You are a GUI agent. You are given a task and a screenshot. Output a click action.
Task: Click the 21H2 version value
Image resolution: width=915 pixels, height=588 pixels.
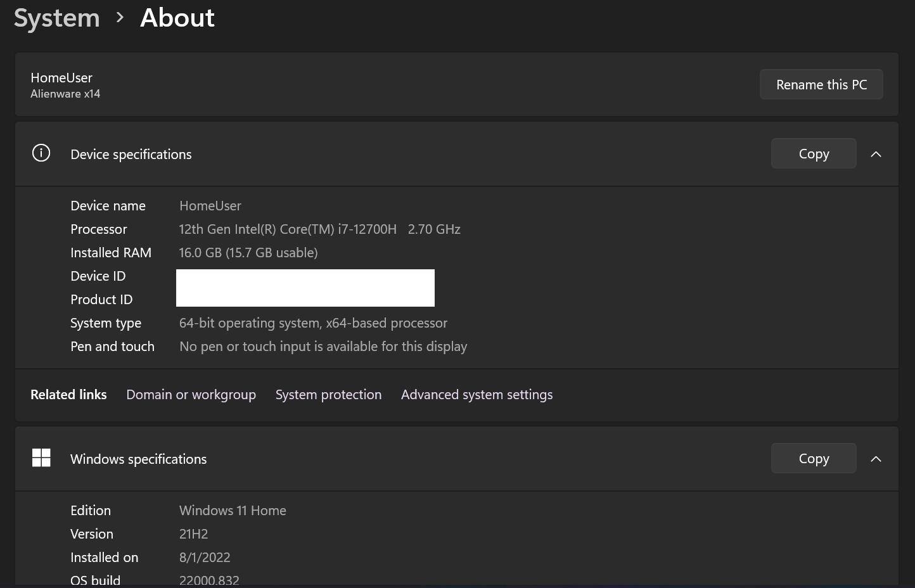pos(193,534)
